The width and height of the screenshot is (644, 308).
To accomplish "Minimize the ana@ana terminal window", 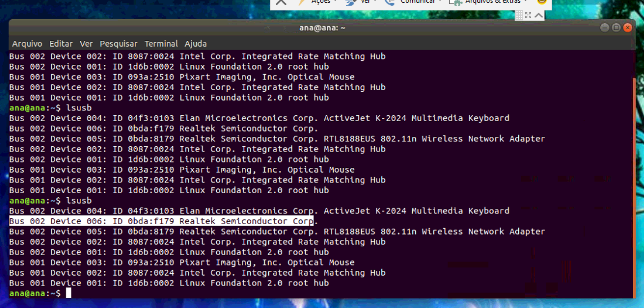I will pos(605,28).
